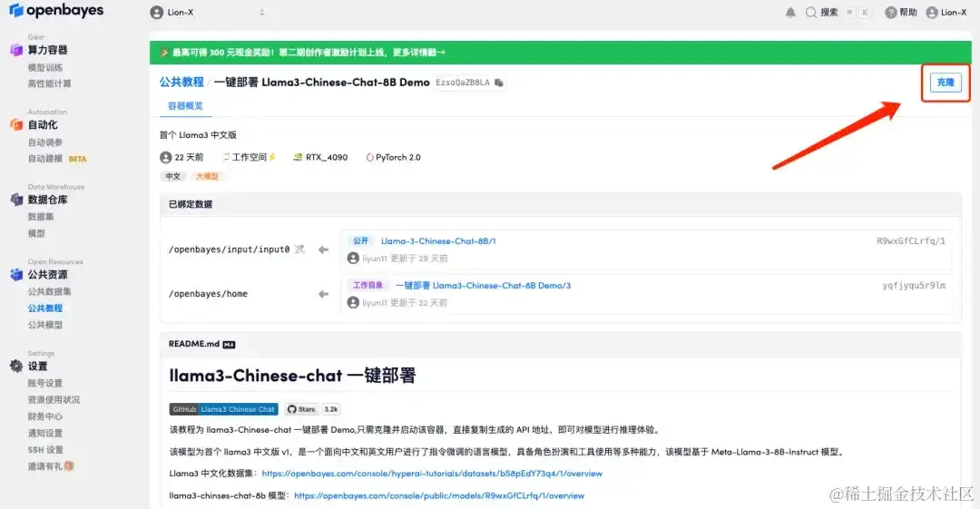Open 模型 under 数据仓库

(36, 233)
